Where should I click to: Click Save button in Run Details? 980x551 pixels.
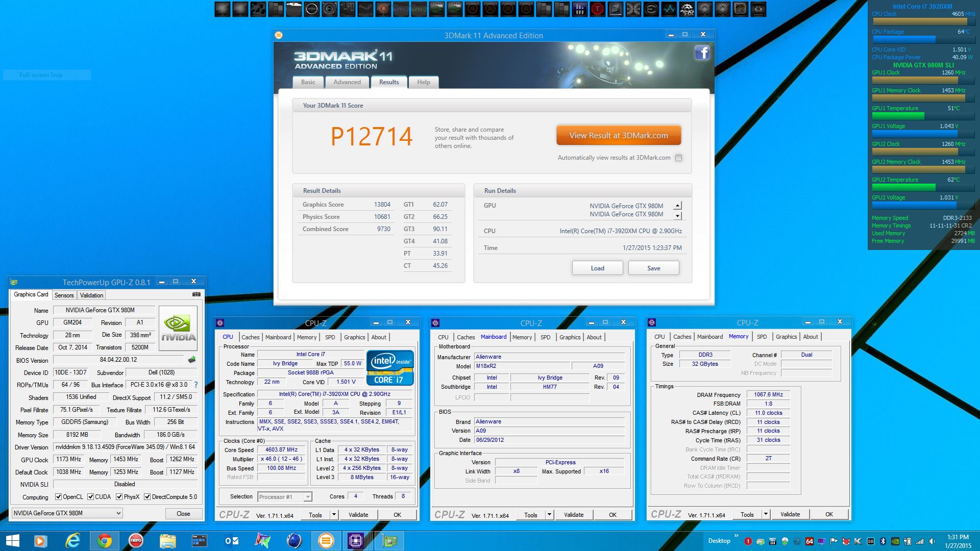point(654,268)
